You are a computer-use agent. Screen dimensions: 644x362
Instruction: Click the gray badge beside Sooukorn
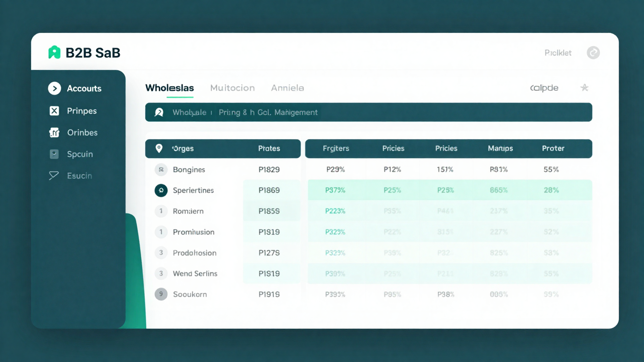(x=161, y=294)
